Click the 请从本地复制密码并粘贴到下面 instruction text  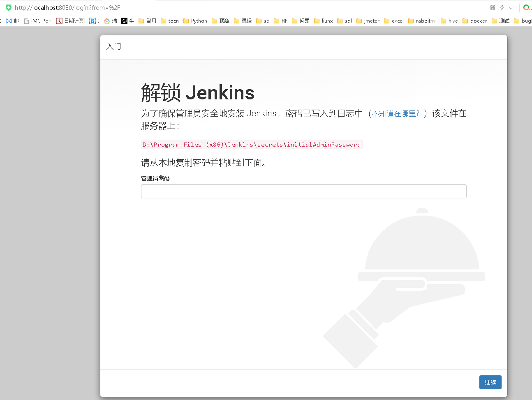click(x=204, y=163)
